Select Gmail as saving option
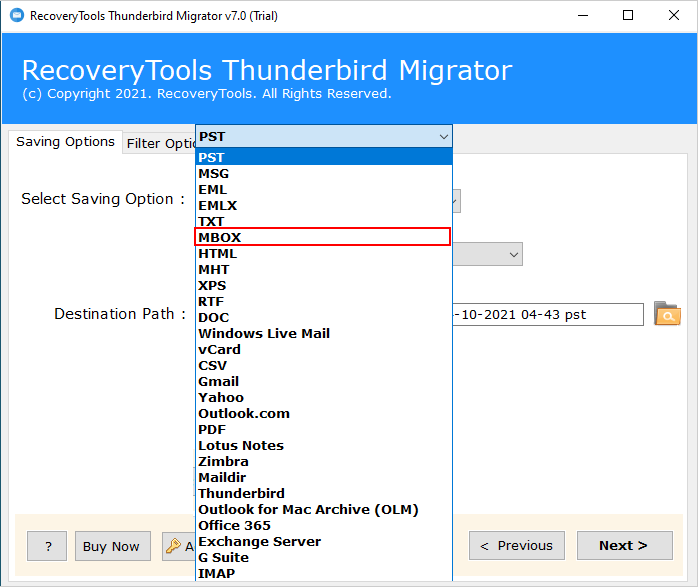The width and height of the screenshot is (698, 587). [x=324, y=382]
